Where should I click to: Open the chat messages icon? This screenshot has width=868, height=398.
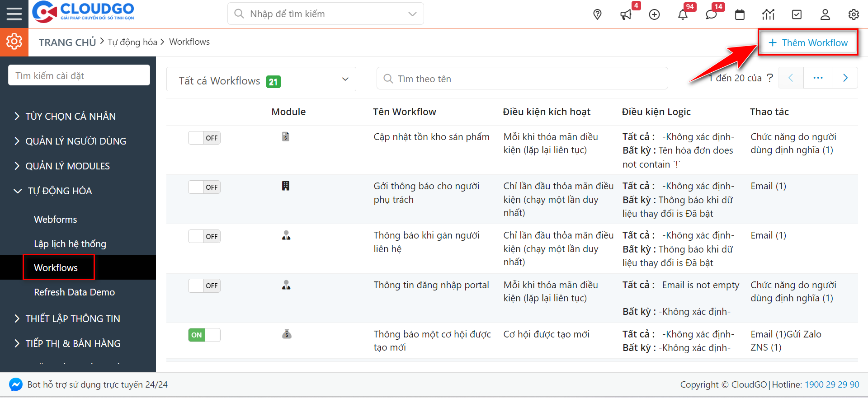[711, 14]
